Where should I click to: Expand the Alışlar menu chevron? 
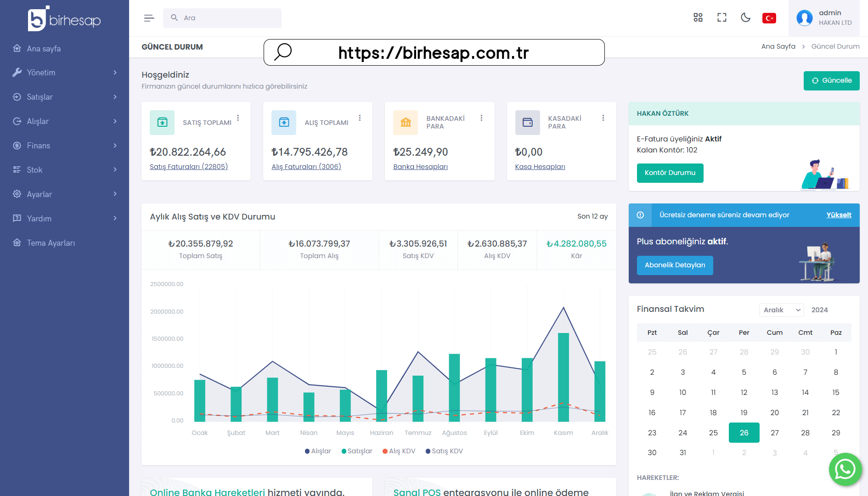(x=115, y=121)
